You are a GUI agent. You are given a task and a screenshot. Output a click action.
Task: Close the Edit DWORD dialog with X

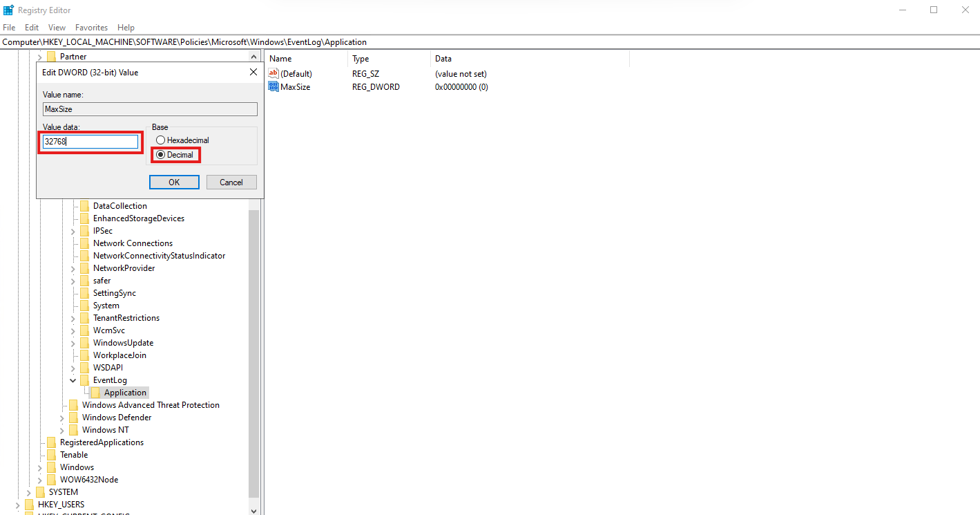(x=253, y=73)
